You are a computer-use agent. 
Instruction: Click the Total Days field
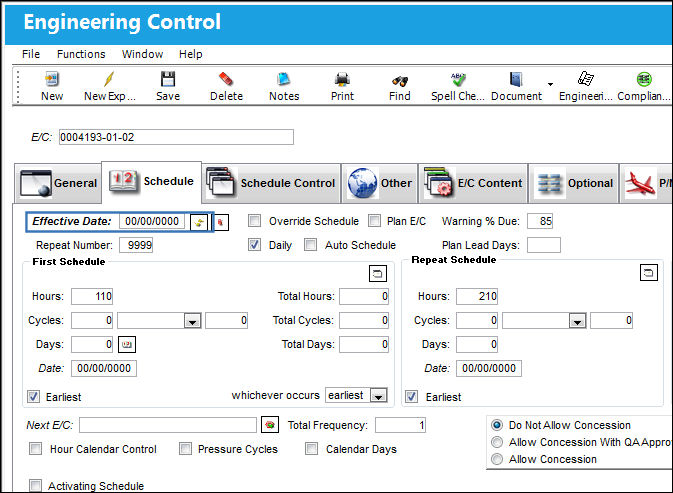coord(364,344)
